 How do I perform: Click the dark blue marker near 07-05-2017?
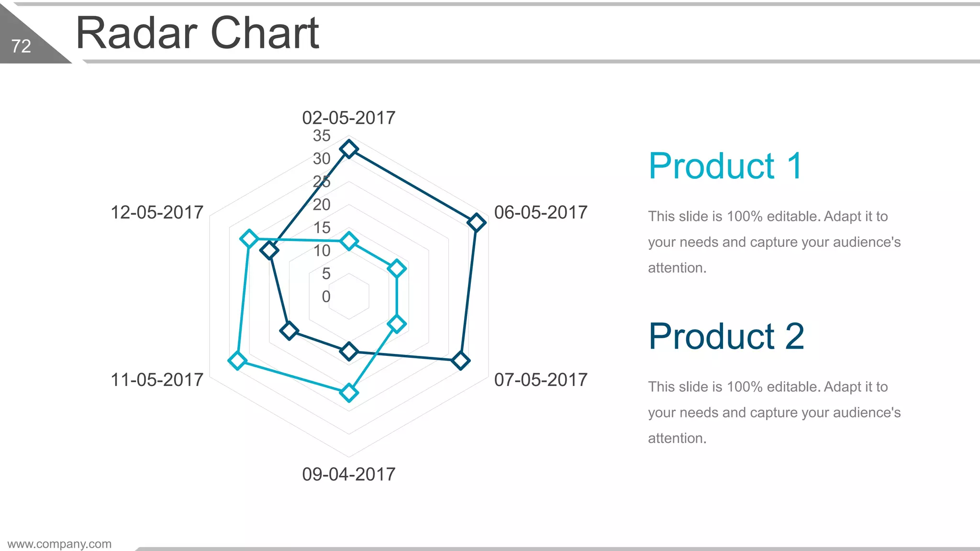(x=460, y=361)
